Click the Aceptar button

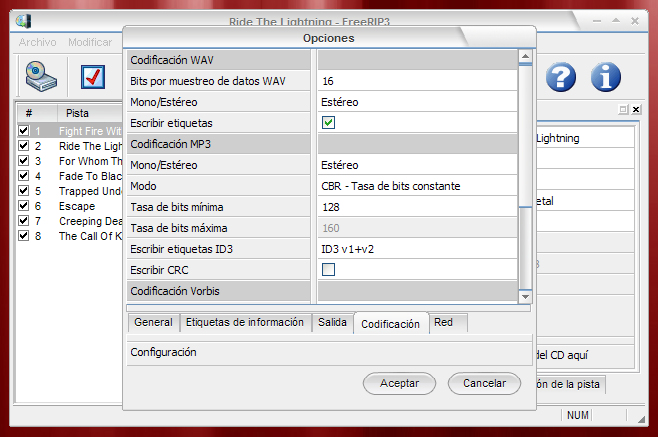point(399,383)
